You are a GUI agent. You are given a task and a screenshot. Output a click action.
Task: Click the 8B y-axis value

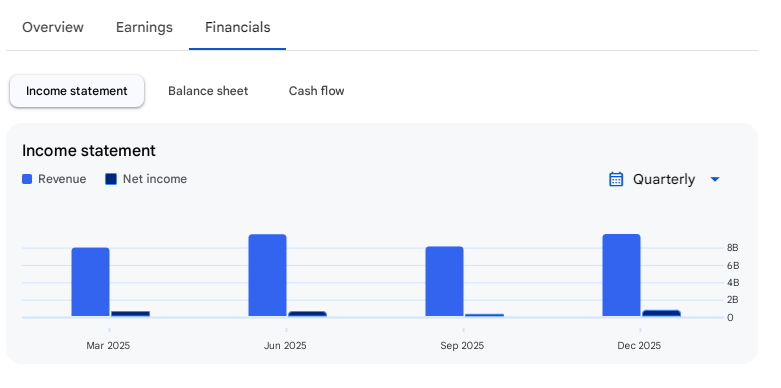pos(732,248)
